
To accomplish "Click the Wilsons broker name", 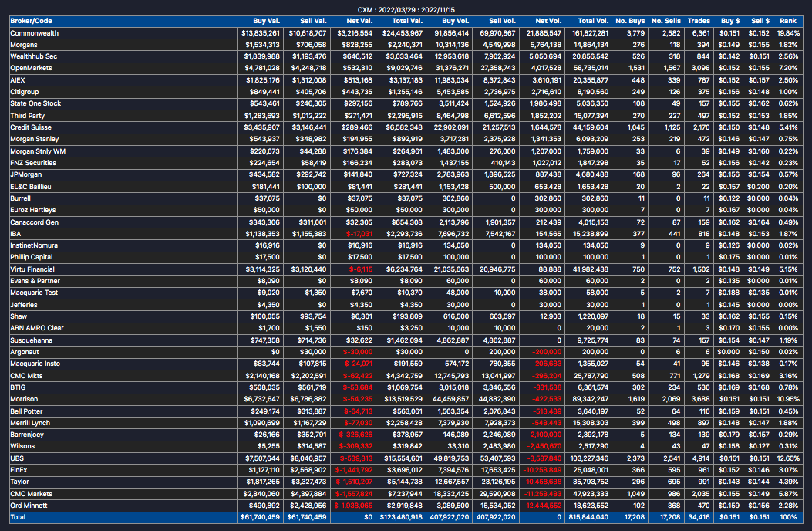I will tap(22, 446).
